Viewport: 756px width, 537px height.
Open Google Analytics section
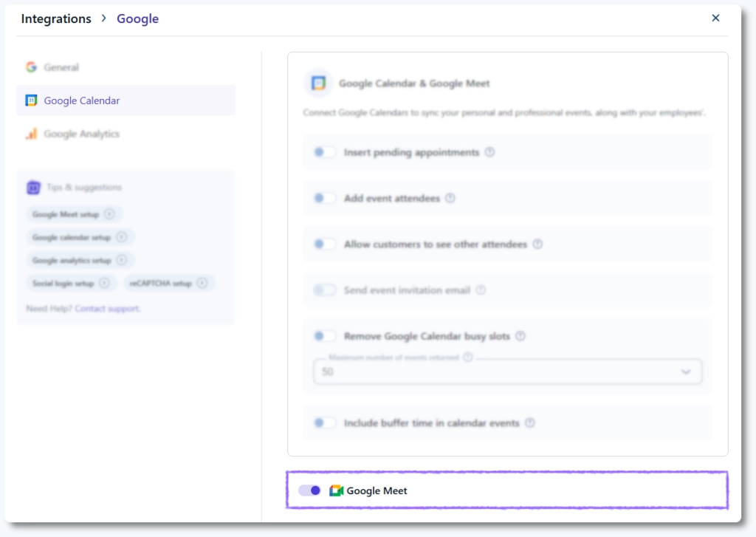coord(81,134)
